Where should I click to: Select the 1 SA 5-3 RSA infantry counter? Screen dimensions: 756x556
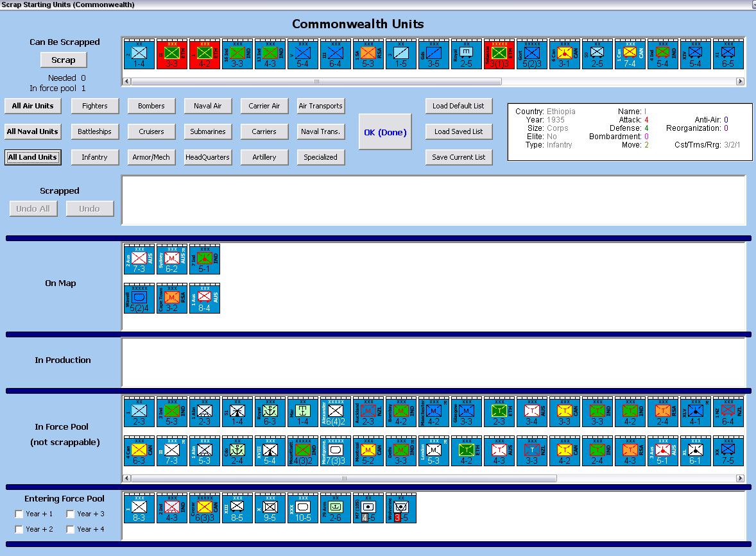point(368,54)
